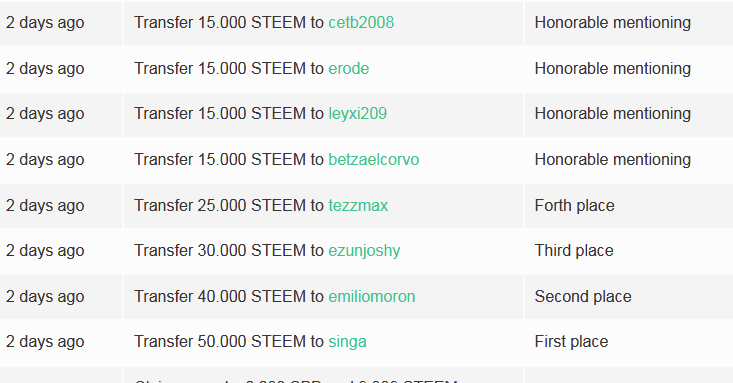Visit the leyxi209 user link
This screenshot has height=383, width=733.
pyautogui.click(x=358, y=114)
